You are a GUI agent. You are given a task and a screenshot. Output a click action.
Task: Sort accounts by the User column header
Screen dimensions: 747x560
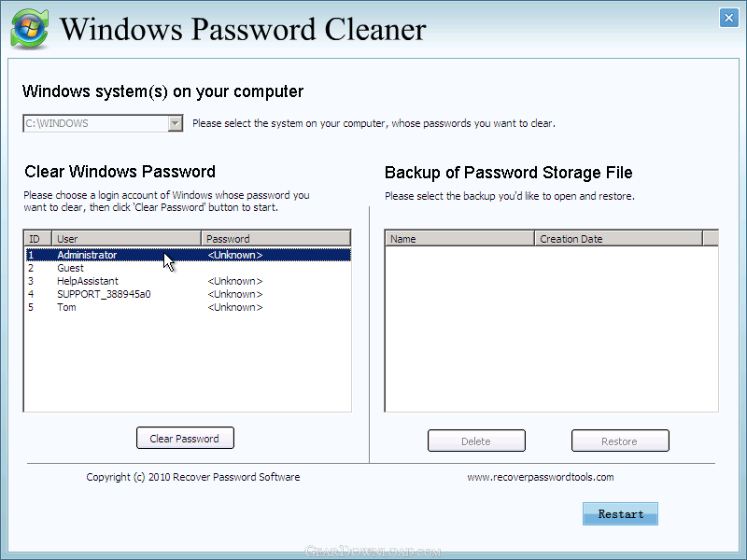(x=126, y=239)
